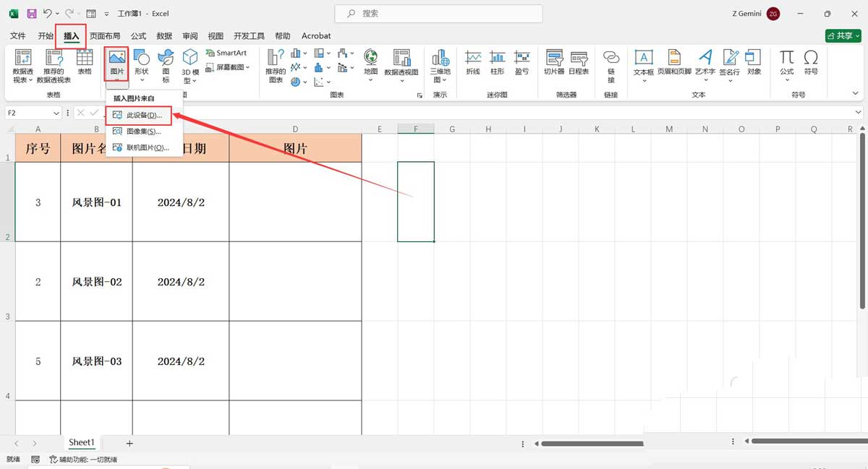
Task: Click the horizontal scrollbar thumb
Action: (x=592, y=443)
